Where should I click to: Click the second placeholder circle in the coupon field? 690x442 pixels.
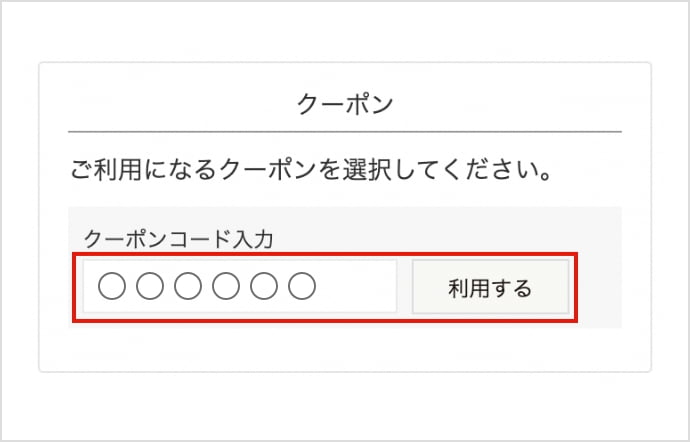149,288
